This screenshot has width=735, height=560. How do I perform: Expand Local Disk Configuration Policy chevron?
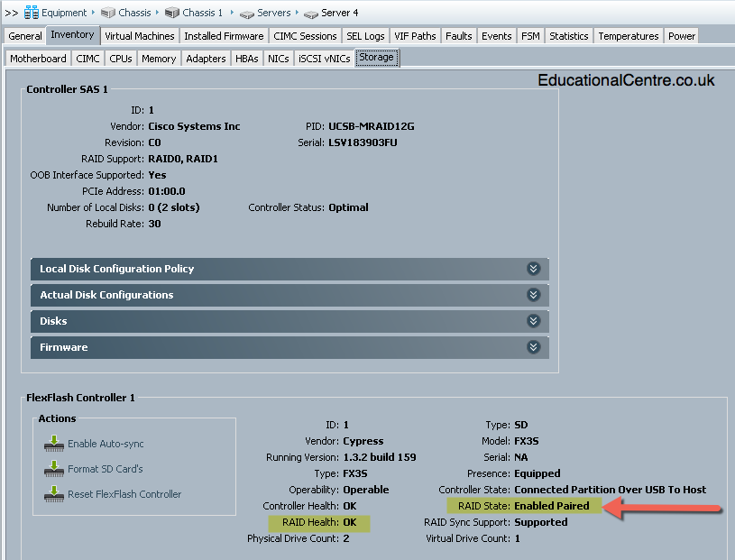(x=533, y=269)
